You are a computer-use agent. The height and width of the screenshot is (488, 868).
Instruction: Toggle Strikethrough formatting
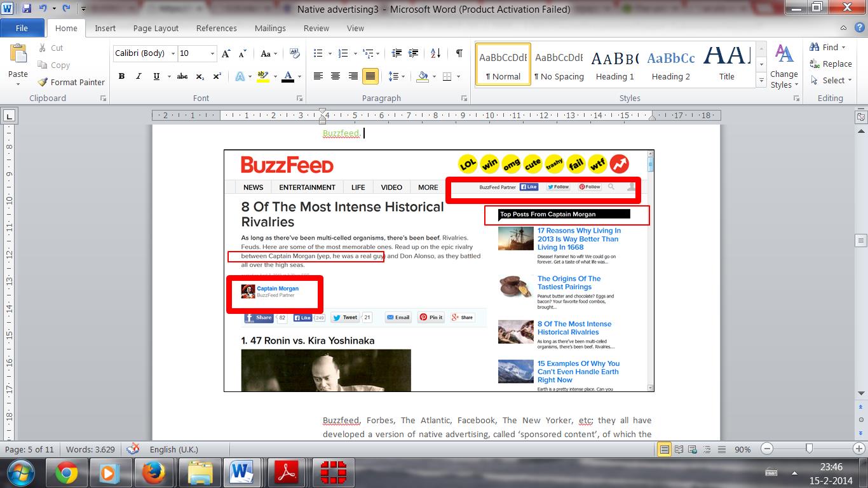click(182, 76)
